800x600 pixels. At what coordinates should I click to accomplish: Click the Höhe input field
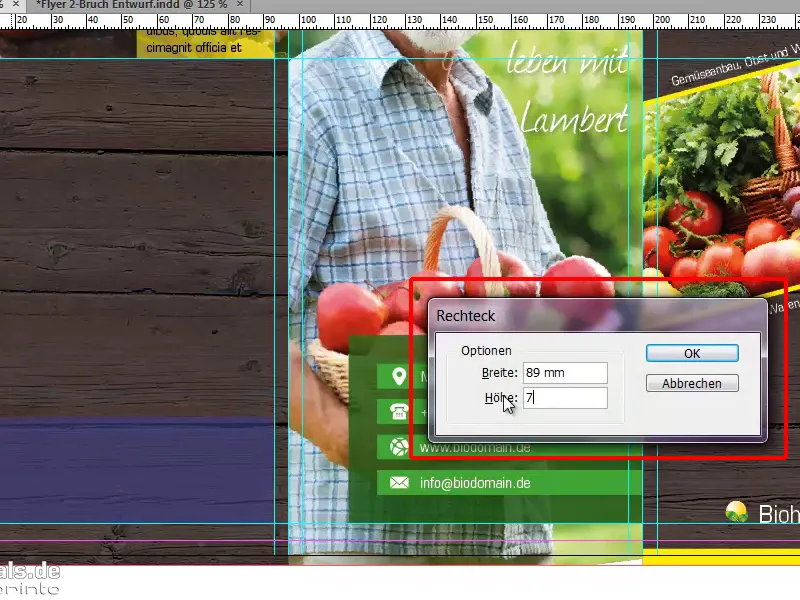(x=565, y=398)
